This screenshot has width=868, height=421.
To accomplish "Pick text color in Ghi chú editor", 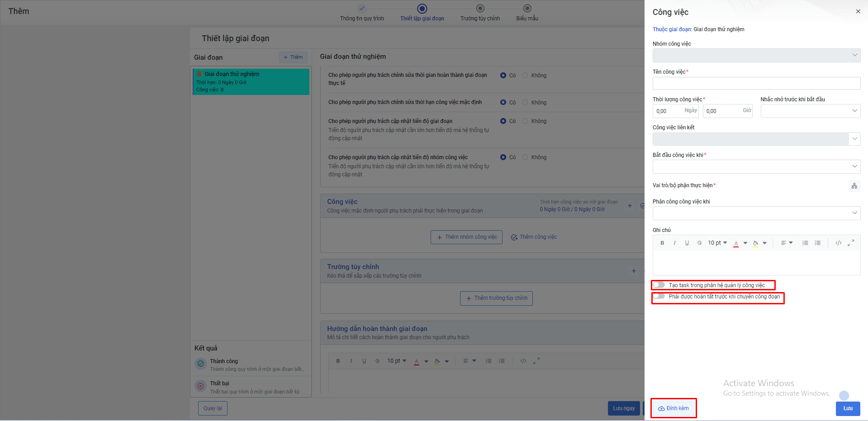I will click(x=736, y=243).
